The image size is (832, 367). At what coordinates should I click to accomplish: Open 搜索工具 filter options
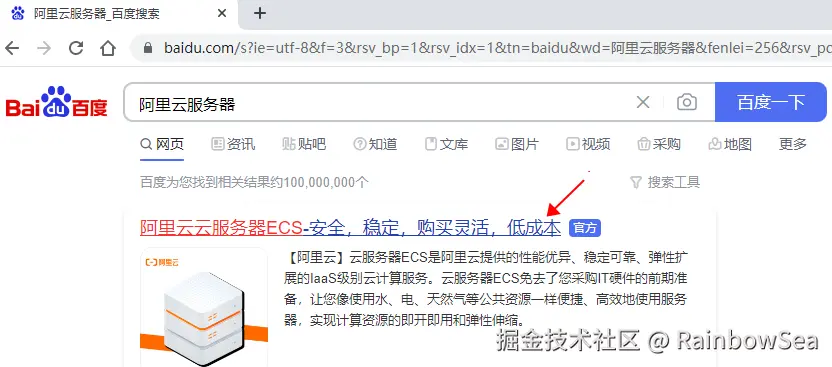665,182
